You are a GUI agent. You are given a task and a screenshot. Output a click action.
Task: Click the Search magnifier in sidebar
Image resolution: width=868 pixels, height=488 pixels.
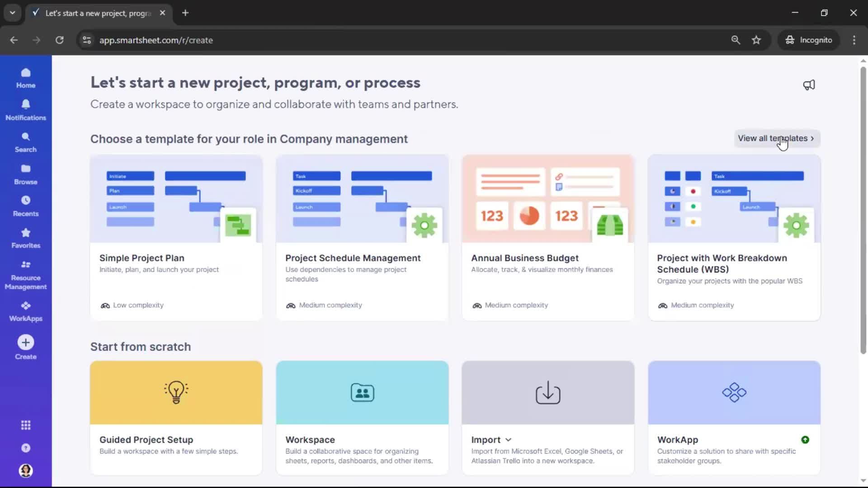[x=26, y=142]
